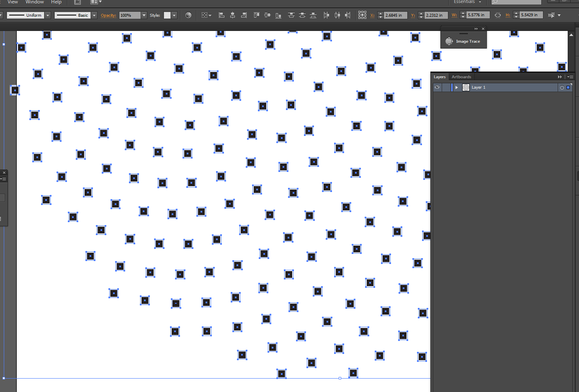Open the Layers panel flyout menu

(570, 77)
